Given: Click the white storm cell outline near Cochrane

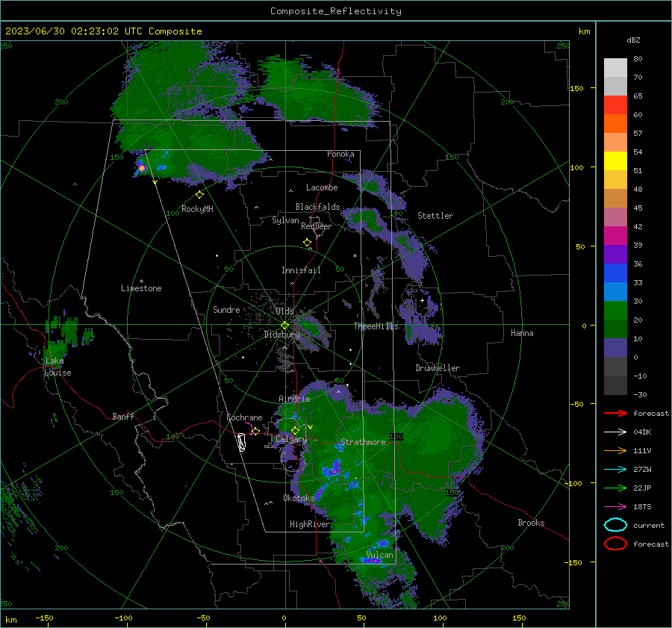Looking at the screenshot, I should click(x=241, y=442).
